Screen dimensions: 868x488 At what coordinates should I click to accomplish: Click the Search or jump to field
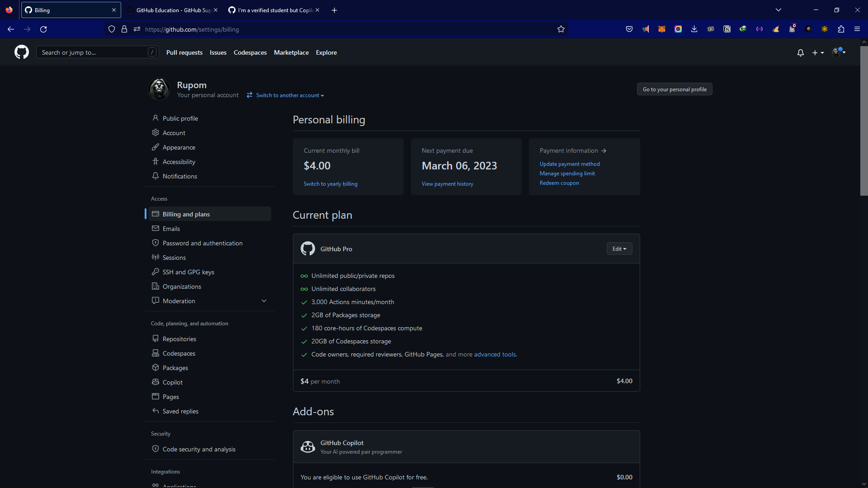[x=93, y=52]
